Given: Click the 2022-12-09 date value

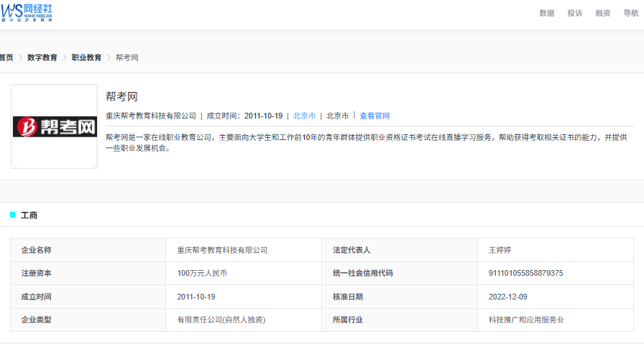Looking at the screenshot, I should point(507,297).
